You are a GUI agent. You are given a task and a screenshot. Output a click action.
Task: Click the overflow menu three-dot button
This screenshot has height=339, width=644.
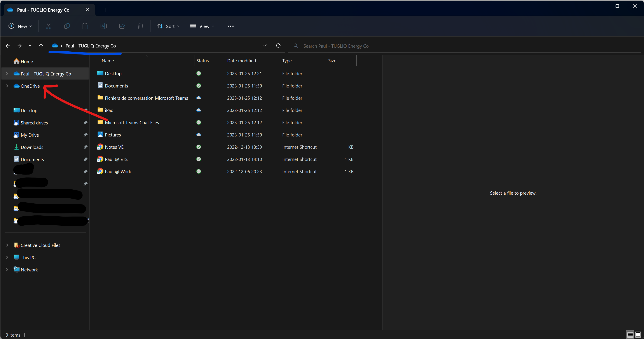tap(230, 26)
